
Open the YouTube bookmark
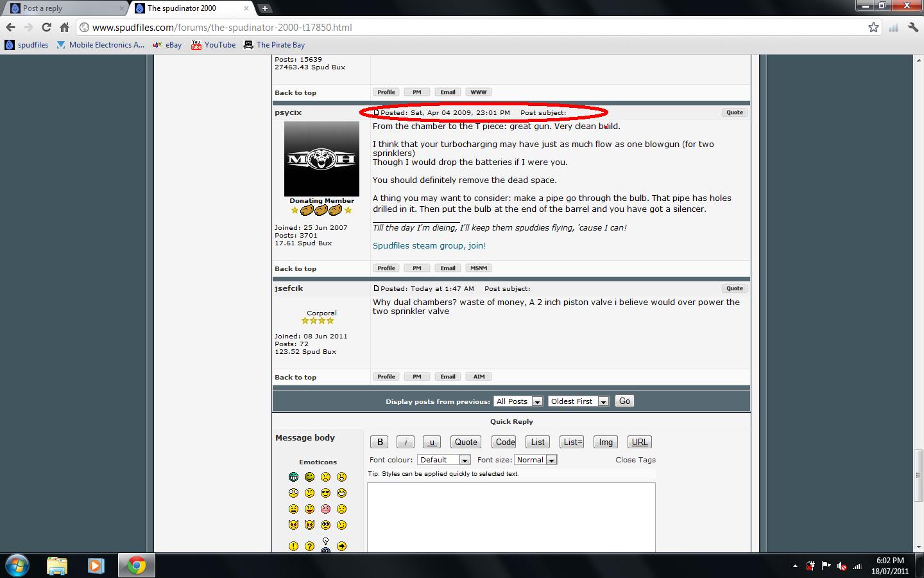point(214,45)
